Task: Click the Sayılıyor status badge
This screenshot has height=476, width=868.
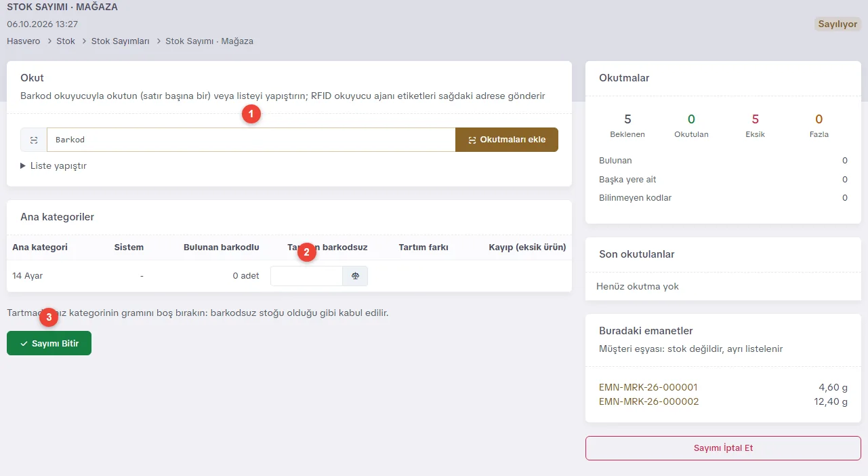Action: pyautogui.click(x=838, y=24)
